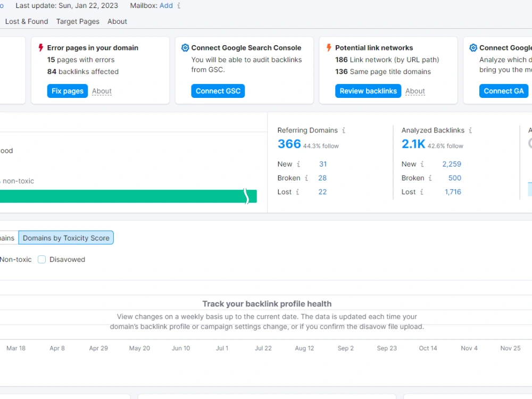This screenshot has width=532, height=399.
Task: Click the lightning icon on Error pages card
Action: 41,47
